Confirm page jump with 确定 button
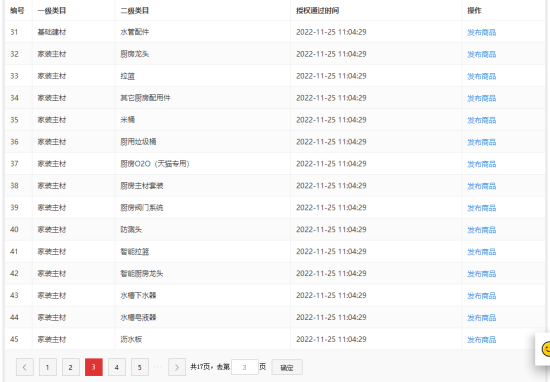The width and height of the screenshot is (550, 382). pos(287,367)
